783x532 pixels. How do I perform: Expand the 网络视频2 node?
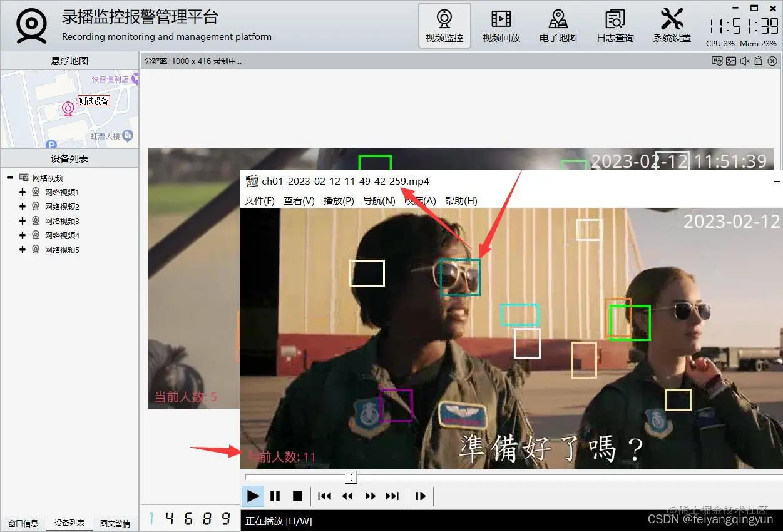click(x=23, y=207)
